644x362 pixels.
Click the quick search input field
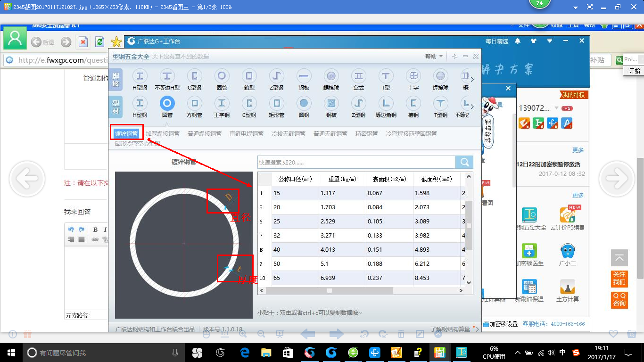356,162
